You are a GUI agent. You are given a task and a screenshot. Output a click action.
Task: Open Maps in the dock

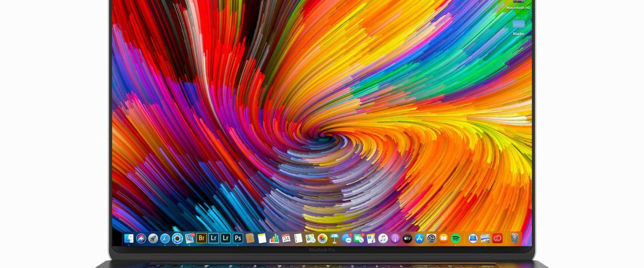tap(310, 238)
